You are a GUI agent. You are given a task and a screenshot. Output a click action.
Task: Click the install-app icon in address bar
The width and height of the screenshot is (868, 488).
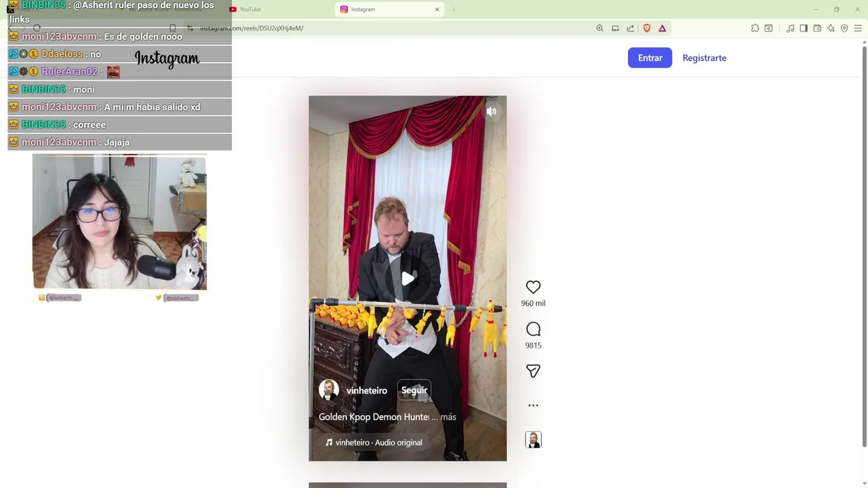point(615,28)
